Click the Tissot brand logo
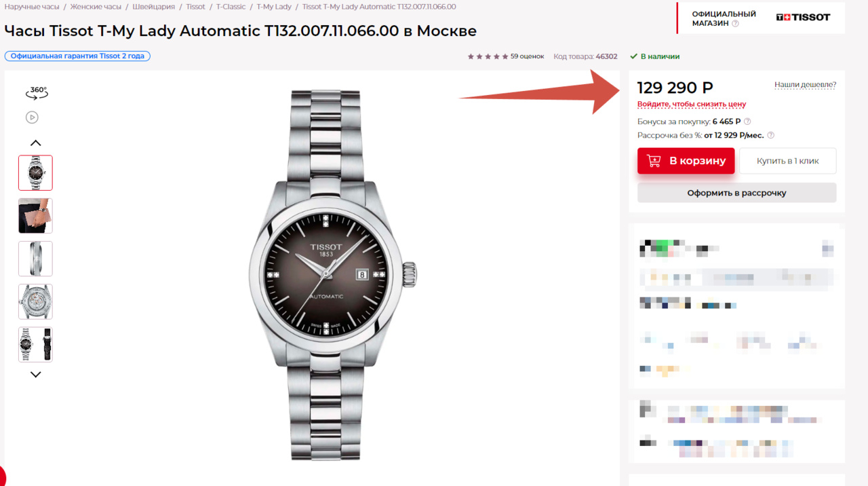The width and height of the screenshot is (868, 486). [x=803, y=17]
